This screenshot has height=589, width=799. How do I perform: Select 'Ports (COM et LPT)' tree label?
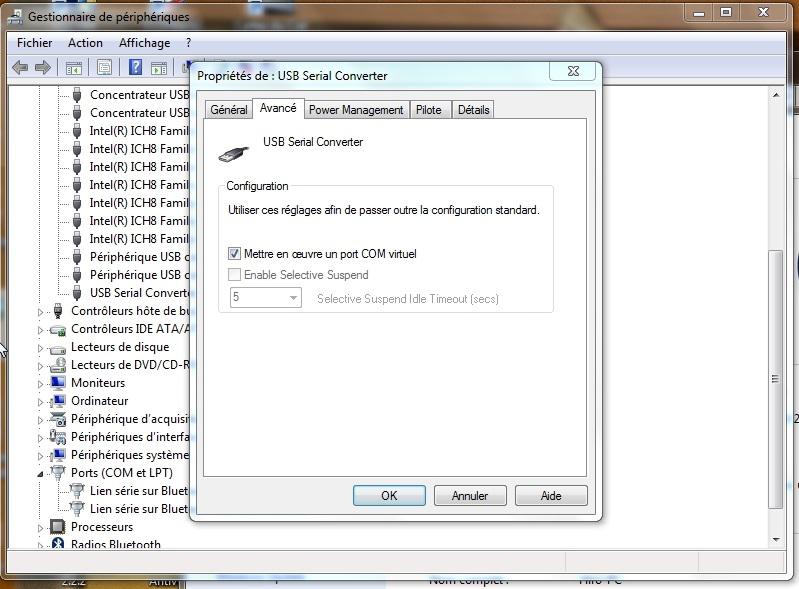(122, 473)
